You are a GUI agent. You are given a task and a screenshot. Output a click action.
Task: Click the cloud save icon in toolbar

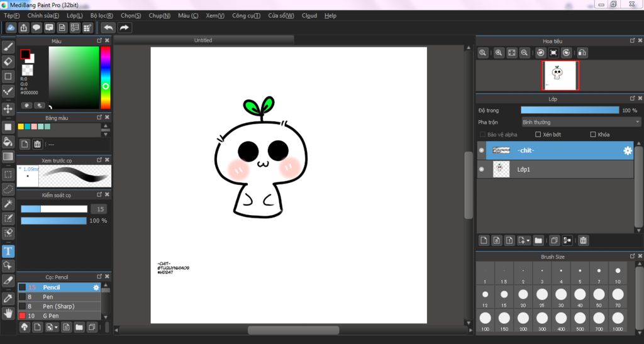pyautogui.click(x=11, y=28)
